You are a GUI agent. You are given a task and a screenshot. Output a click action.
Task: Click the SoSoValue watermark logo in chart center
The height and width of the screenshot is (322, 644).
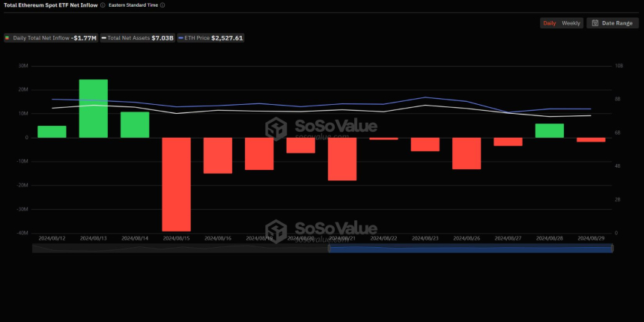pyautogui.click(x=276, y=129)
